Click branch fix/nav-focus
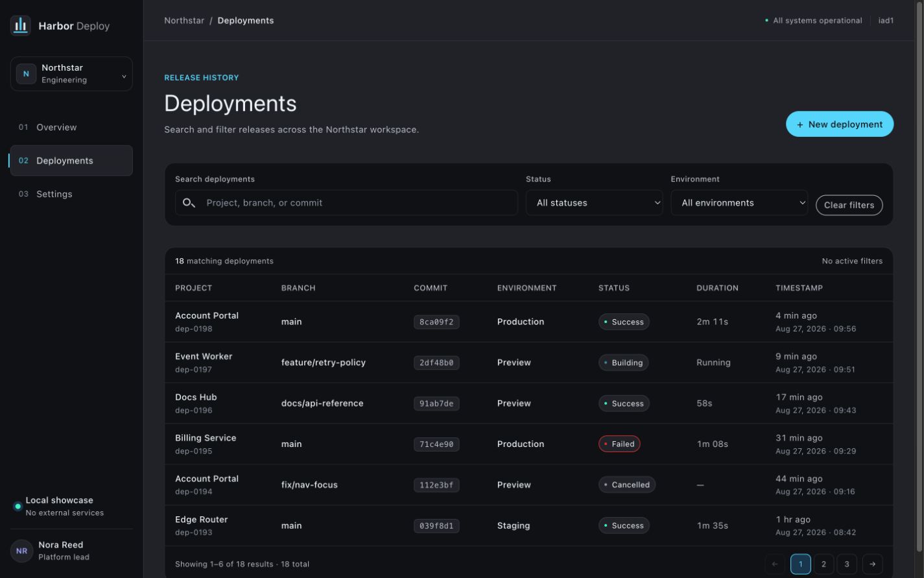Viewport: 924px width, 578px height. coord(309,485)
